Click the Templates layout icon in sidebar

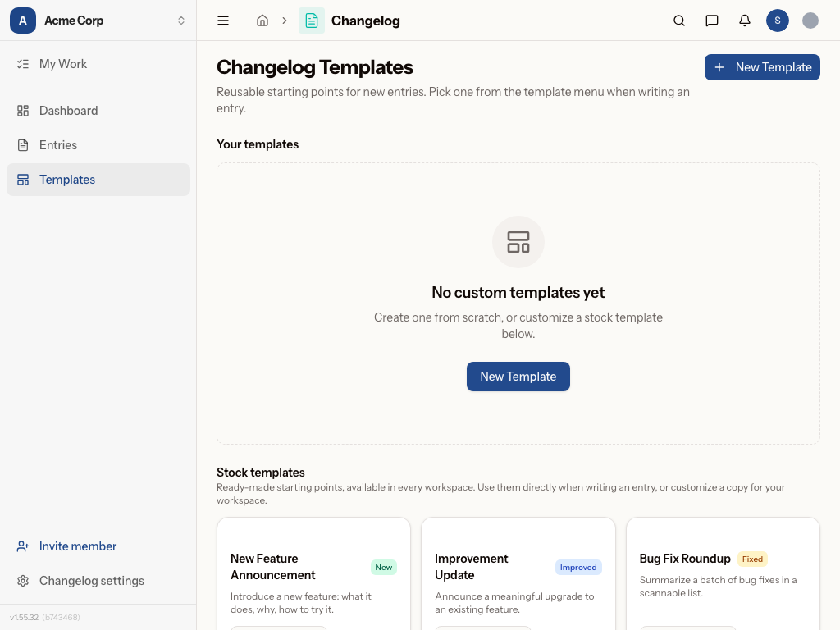pyautogui.click(x=22, y=180)
